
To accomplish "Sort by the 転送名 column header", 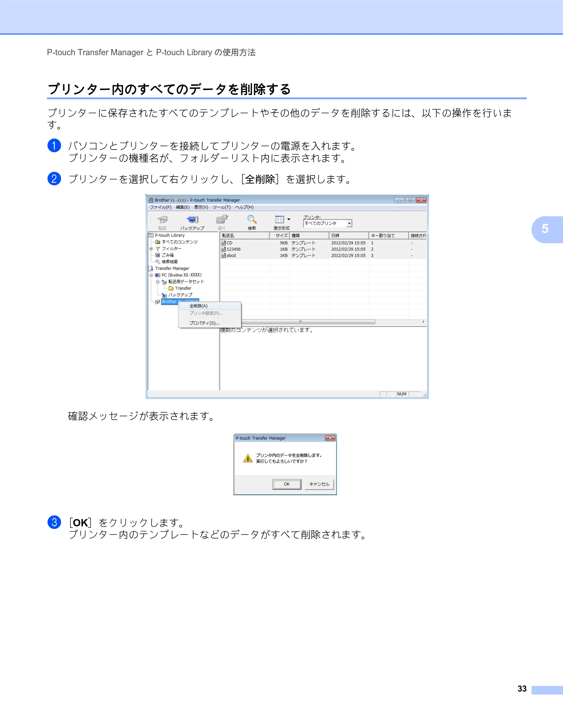I will [x=245, y=236].
